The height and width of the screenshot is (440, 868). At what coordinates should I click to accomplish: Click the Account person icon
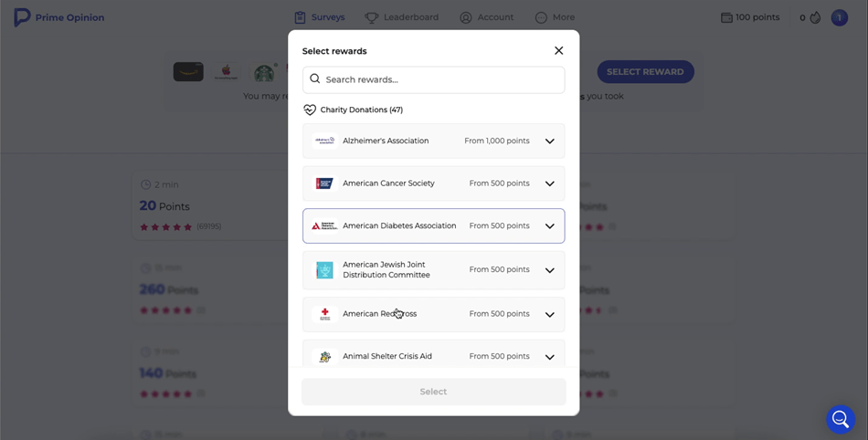[x=466, y=17]
